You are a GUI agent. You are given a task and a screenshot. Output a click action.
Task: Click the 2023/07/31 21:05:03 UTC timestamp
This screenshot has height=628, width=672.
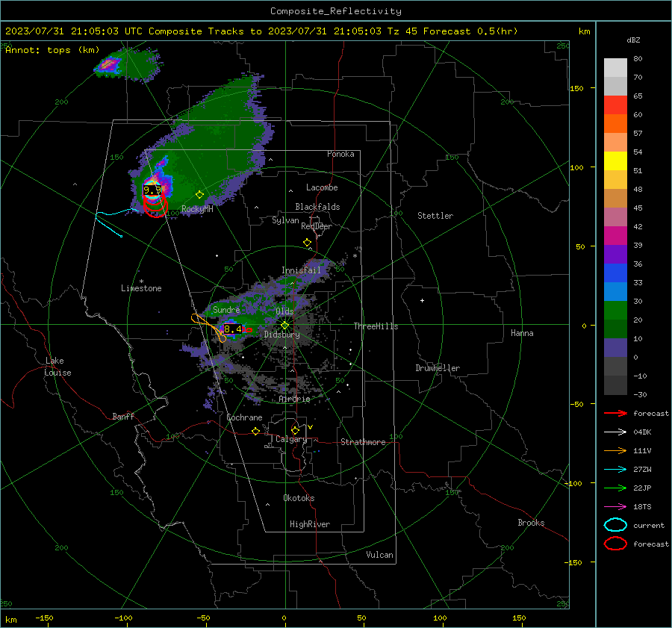click(x=74, y=31)
